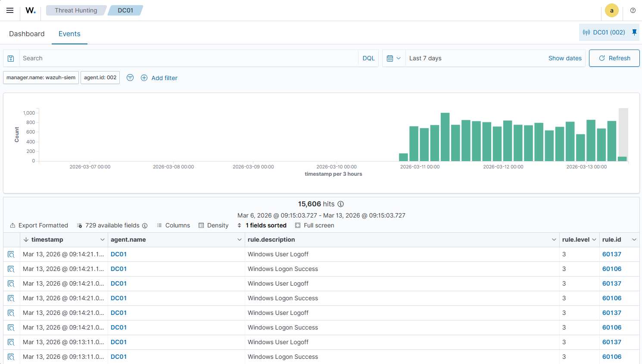Image resolution: width=642 pixels, height=364 pixels.
Task: Open the hamburger navigation menu
Action: (x=10, y=10)
